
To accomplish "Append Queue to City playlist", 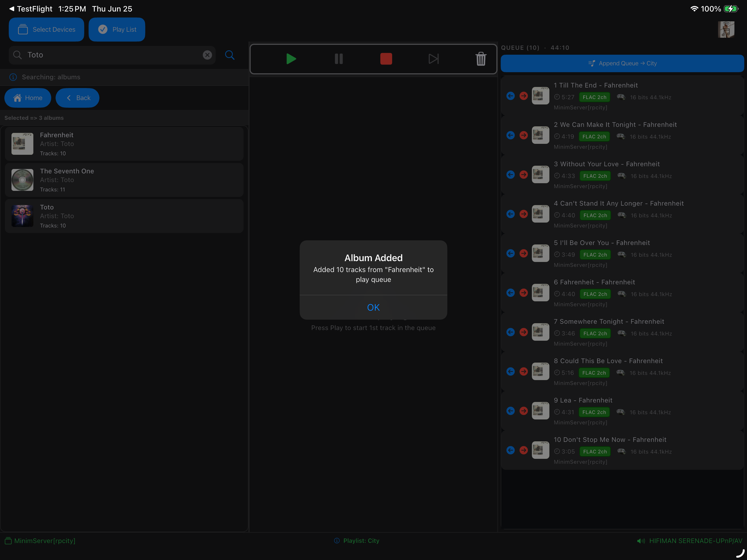I will pyautogui.click(x=622, y=63).
